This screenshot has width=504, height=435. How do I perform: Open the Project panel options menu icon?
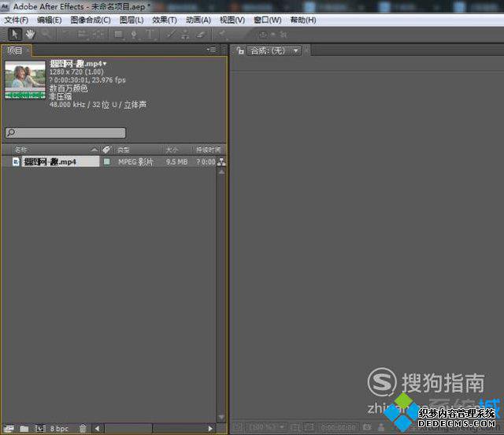coord(212,50)
